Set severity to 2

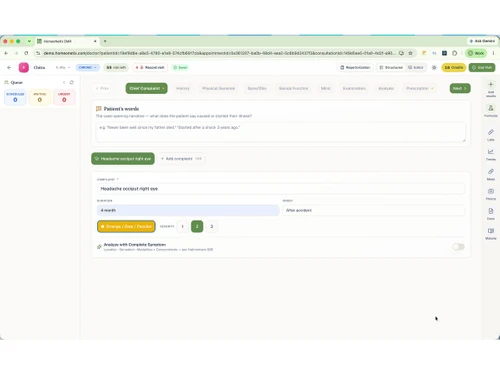(x=197, y=226)
